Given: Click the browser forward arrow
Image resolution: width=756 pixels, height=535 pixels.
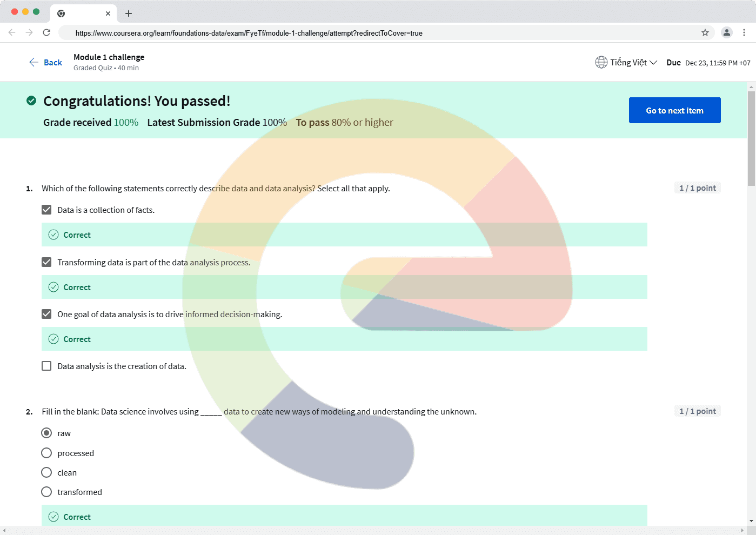Looking at the screenshot, I should point(29,32).
